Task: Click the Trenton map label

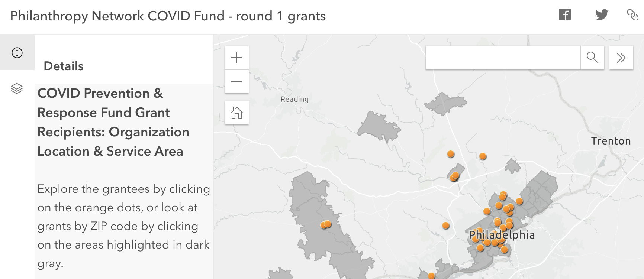Action: [x=611, y=141]
